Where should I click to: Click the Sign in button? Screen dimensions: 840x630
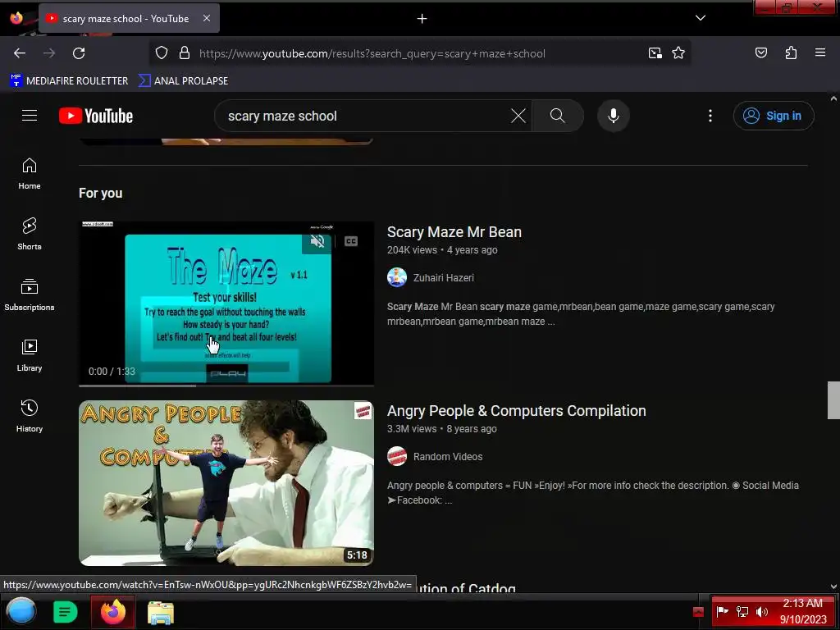pyautogui.click(x=774, y=116)
